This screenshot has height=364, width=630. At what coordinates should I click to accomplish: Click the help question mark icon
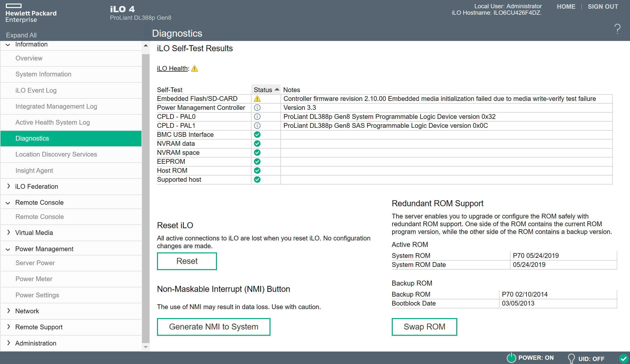(x=617, y=29)
